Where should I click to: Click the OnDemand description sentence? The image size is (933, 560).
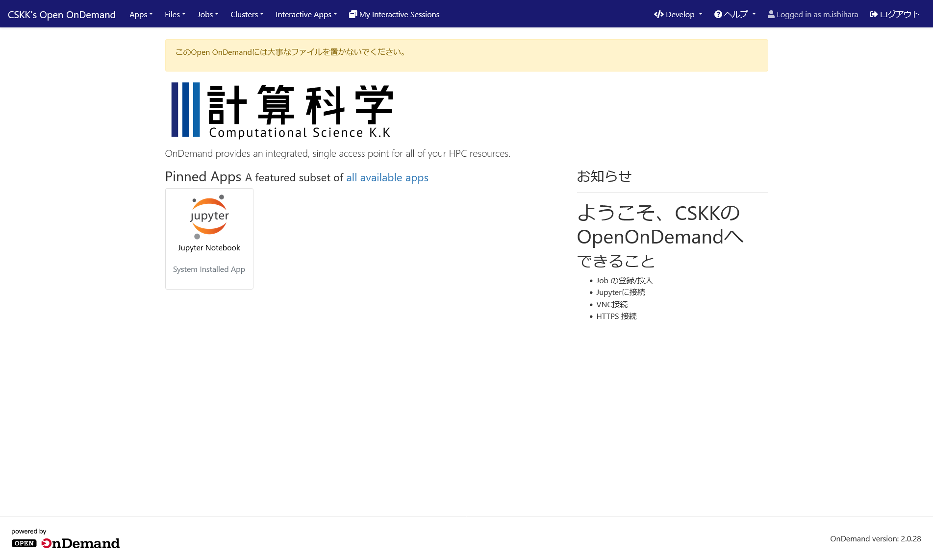point(338,153)
